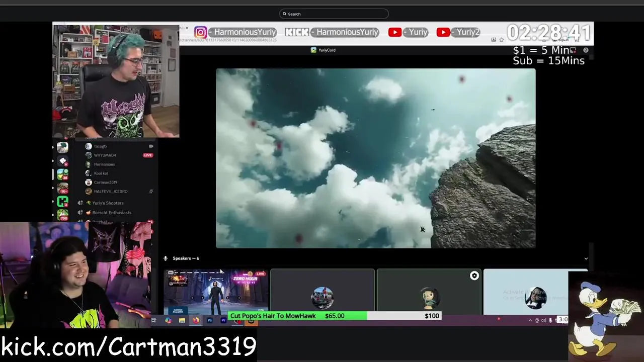Click the bookmark star icon in address bar

(502, 40)
